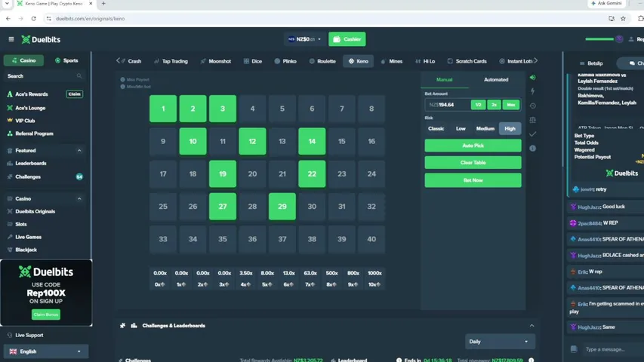Switch to Automated betting tab
Screen dimensions: 644x362
tap(496, 80)
